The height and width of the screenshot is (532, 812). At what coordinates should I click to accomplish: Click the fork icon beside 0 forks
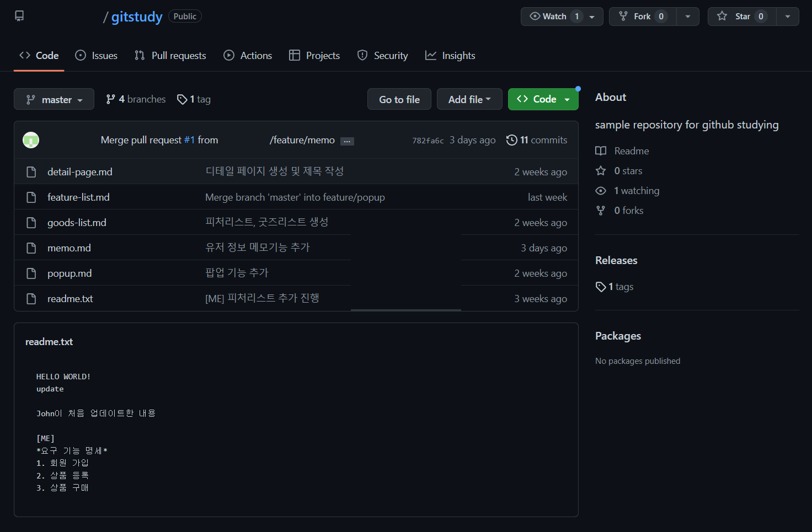tap(601, 210)
